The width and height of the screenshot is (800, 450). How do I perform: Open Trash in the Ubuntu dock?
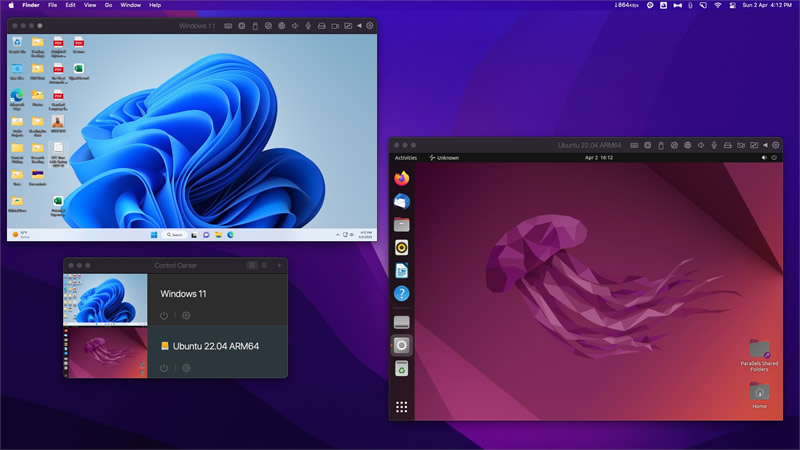[x=402, y=368]
